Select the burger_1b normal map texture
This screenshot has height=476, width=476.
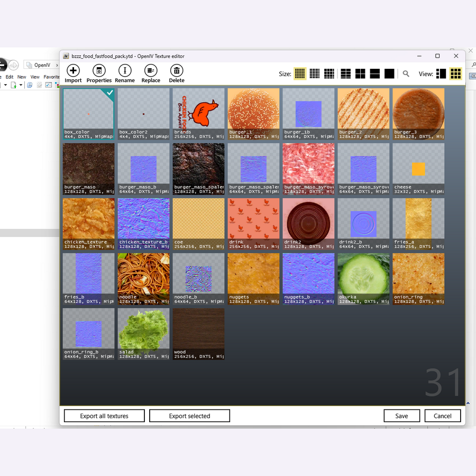coord(308,114)
